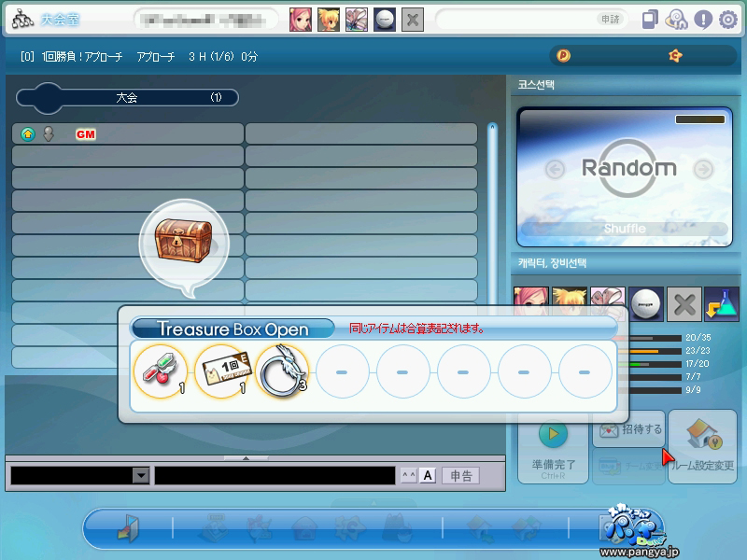Open the ^^ emoticon button
This screenshot has height=560, width=747.
click(409, 475)
